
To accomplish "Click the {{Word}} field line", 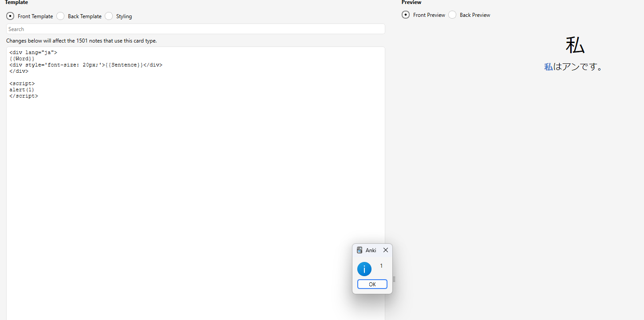I will point(22,59).
